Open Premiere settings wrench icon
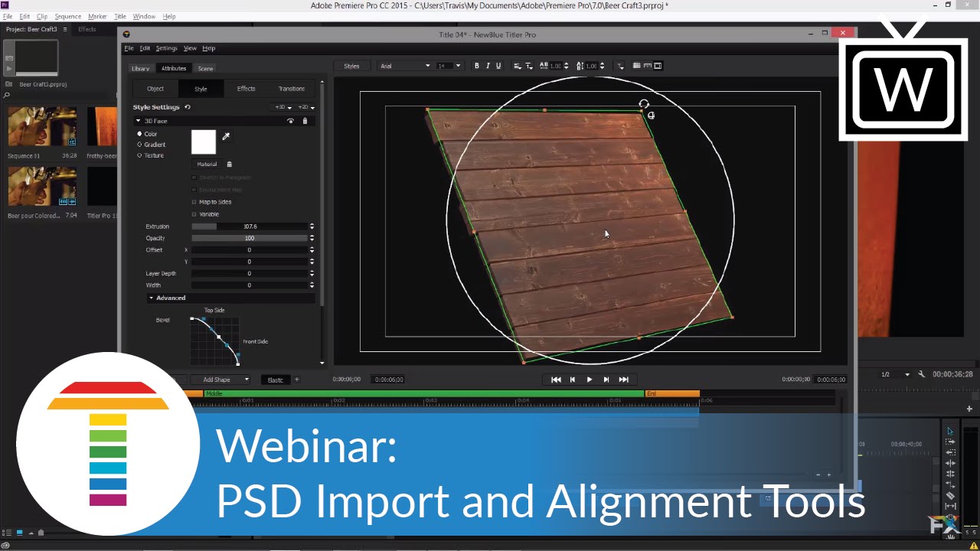 (x=922, y=374)
